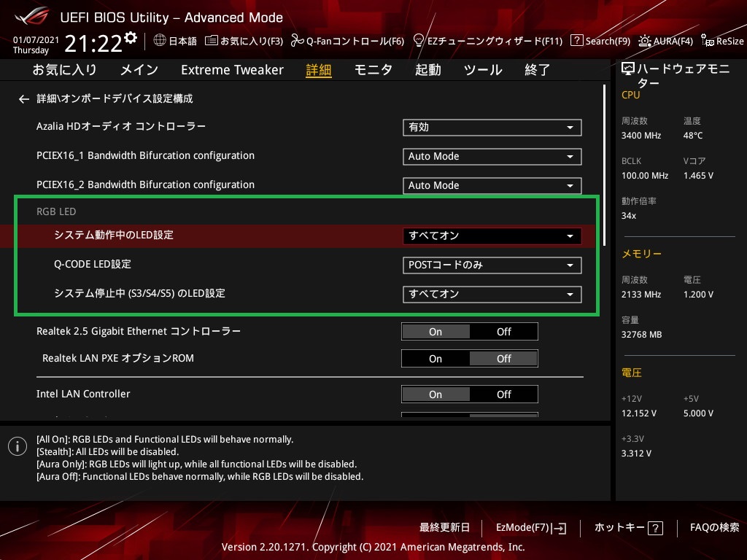The image size is (747, 560).
Task: Click the Search (F9) question mark icon
Action: [576, 41]
